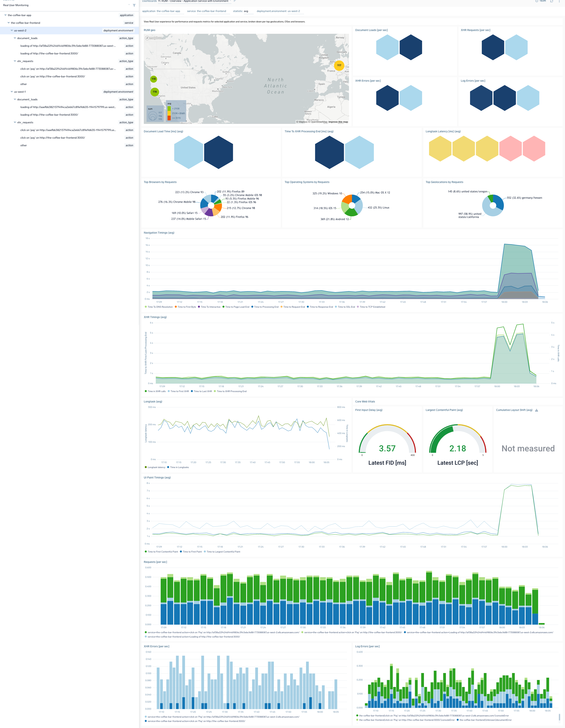Click the Improve this map link
This screenshot has height=728, width=565.
click(338, 122)
